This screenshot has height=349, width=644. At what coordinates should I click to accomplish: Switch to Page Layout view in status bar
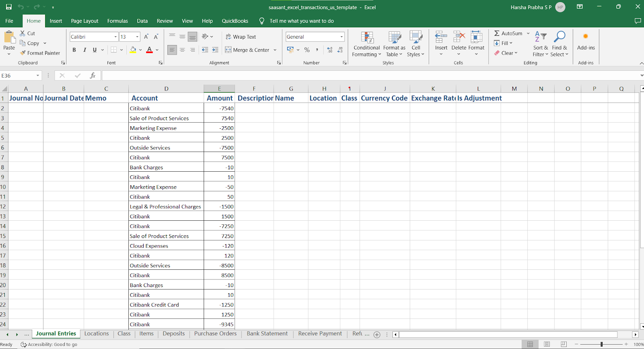[547, 344]
